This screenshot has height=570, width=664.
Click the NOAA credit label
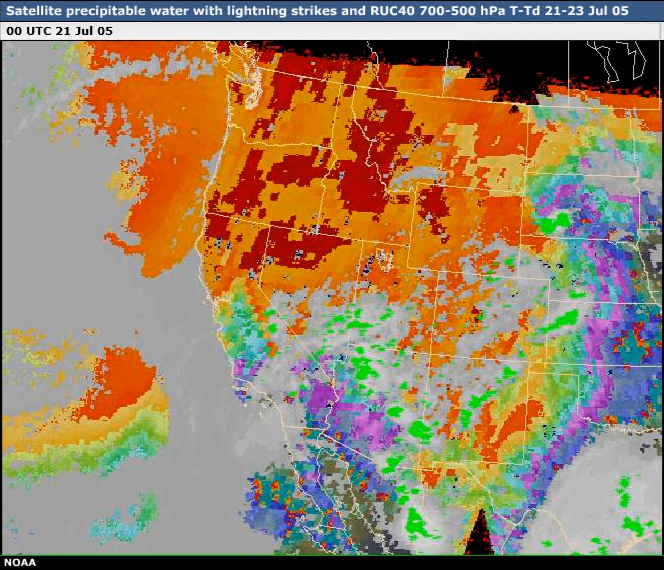pyautogui.click(x=20, y=563)
